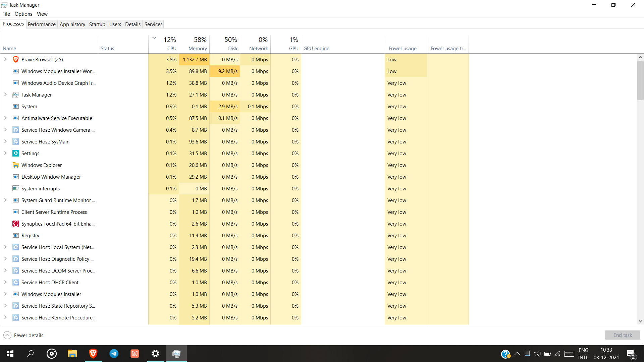Open Telegram from the taskbar

pos(114,354)
